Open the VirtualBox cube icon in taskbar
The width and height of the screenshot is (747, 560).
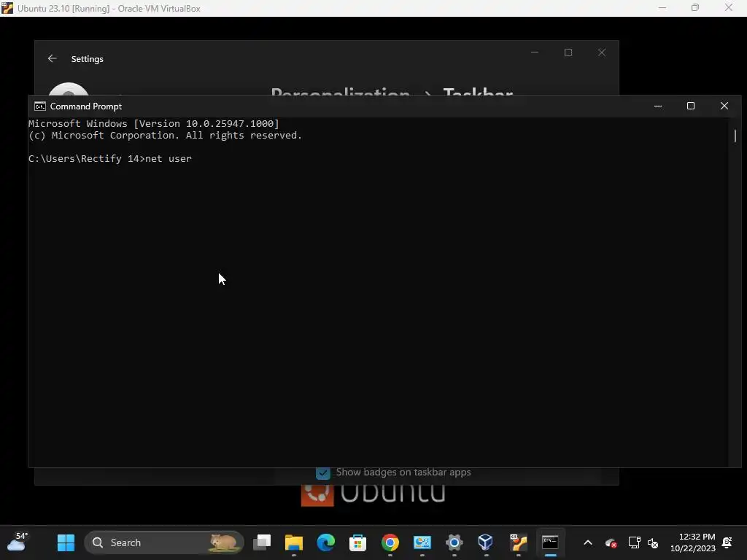485,542
